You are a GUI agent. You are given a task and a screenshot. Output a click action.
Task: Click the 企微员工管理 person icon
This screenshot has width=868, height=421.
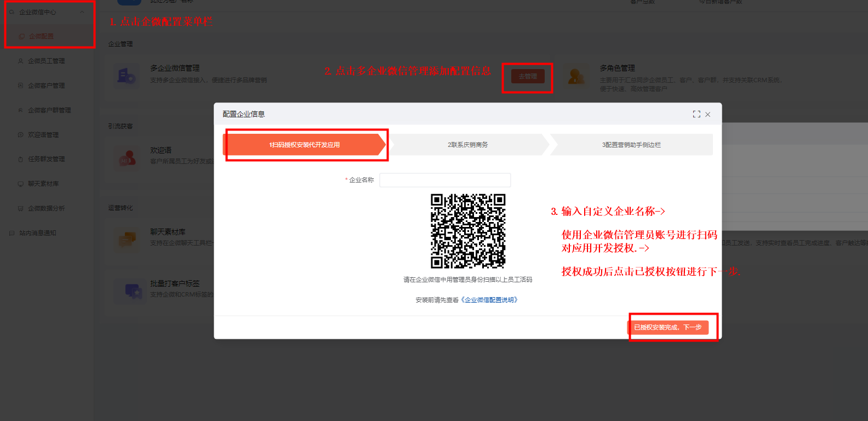click(x=21, y=61)
